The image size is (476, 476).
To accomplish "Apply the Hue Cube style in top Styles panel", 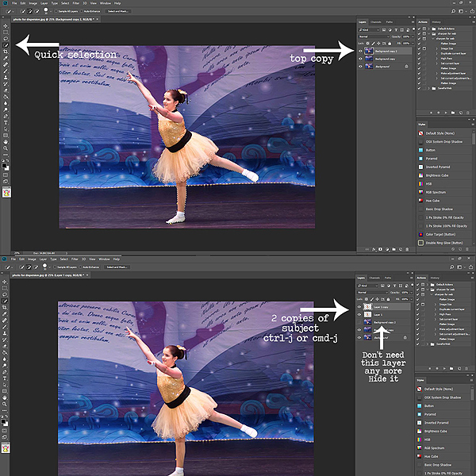I will click(432, 201).
